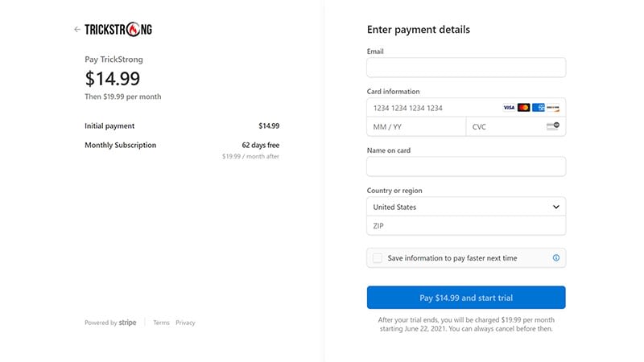Click the Powered by Stripe link
This screenshot has height=362, width=644.
(x=110, y=323)
